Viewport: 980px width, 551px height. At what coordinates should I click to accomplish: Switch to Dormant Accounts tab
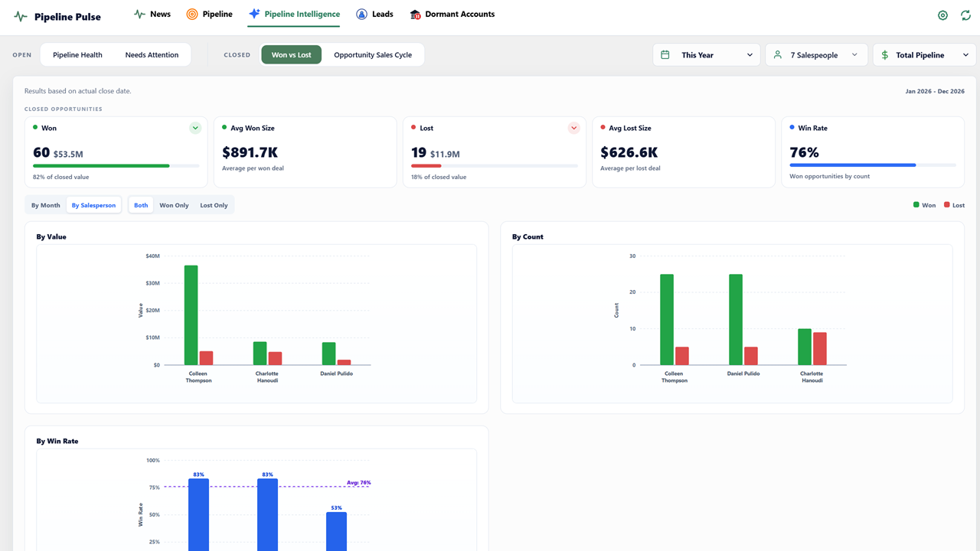(452, 14)
